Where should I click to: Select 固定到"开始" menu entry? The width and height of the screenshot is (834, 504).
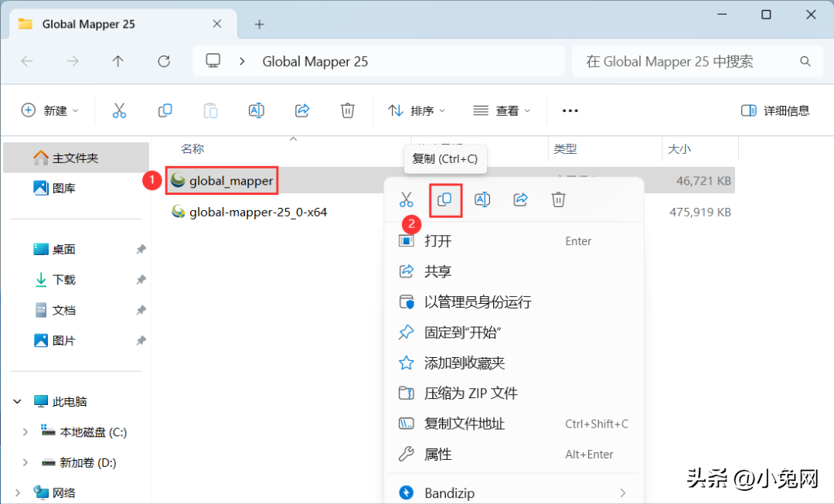coord(514,332)
